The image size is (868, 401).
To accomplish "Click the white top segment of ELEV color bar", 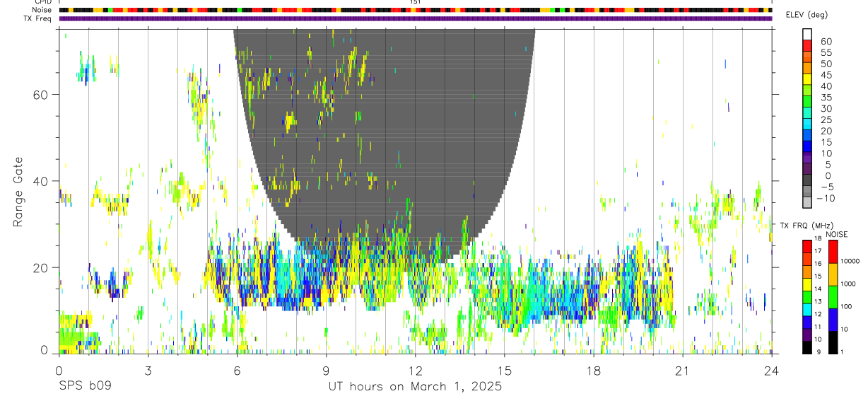I will click(807, 33).
